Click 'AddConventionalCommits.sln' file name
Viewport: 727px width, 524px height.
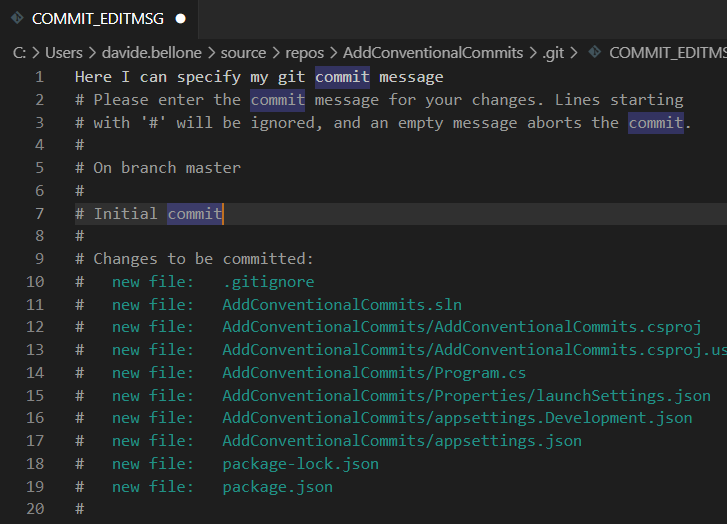point(342,305)
